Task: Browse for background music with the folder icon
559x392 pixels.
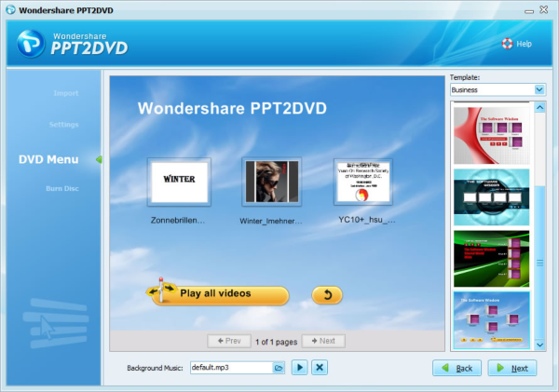Action: click(x=279, y=368)
